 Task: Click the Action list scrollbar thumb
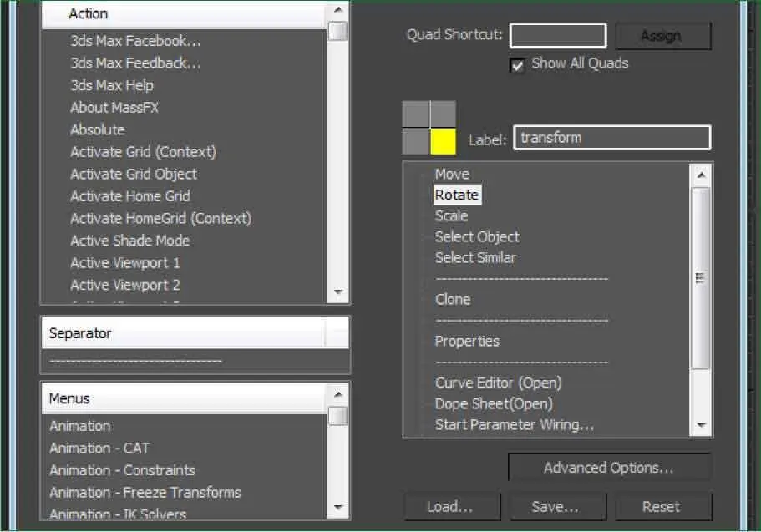[x=338, y=31]
